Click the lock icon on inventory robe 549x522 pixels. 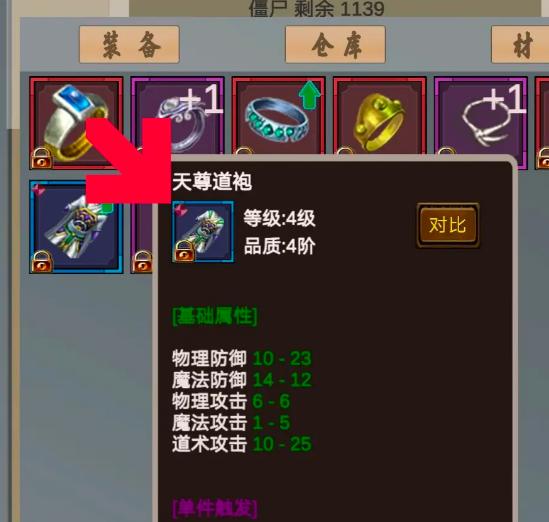point(42,262)
